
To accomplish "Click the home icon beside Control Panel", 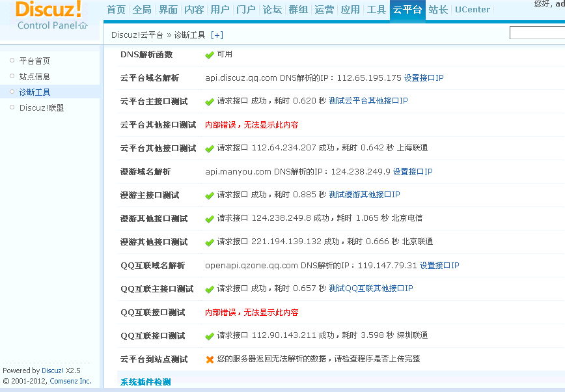I will coord(83,25).
